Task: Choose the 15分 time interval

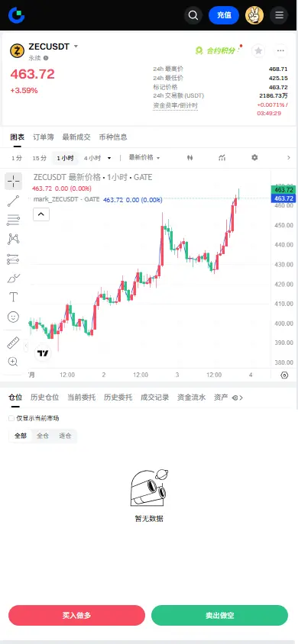Action: point(40,158)
